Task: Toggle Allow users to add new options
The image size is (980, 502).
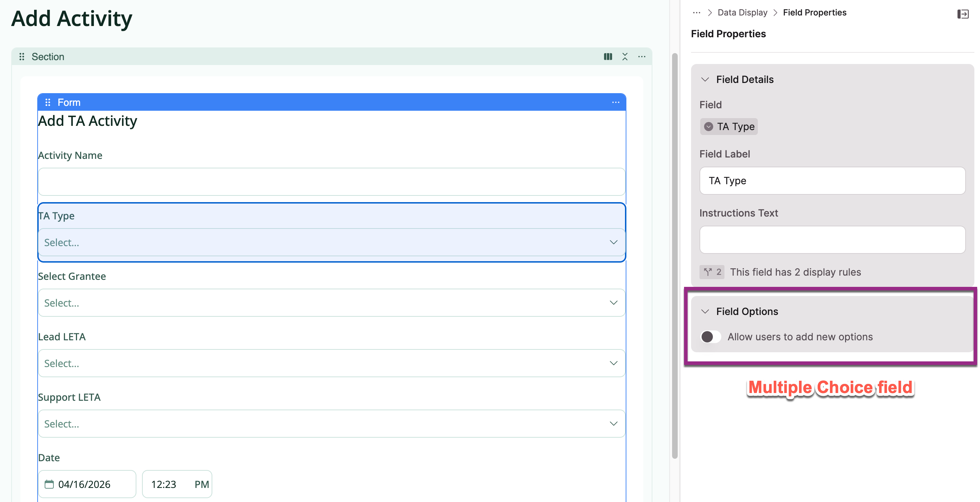Action: (x=710, y=337)
